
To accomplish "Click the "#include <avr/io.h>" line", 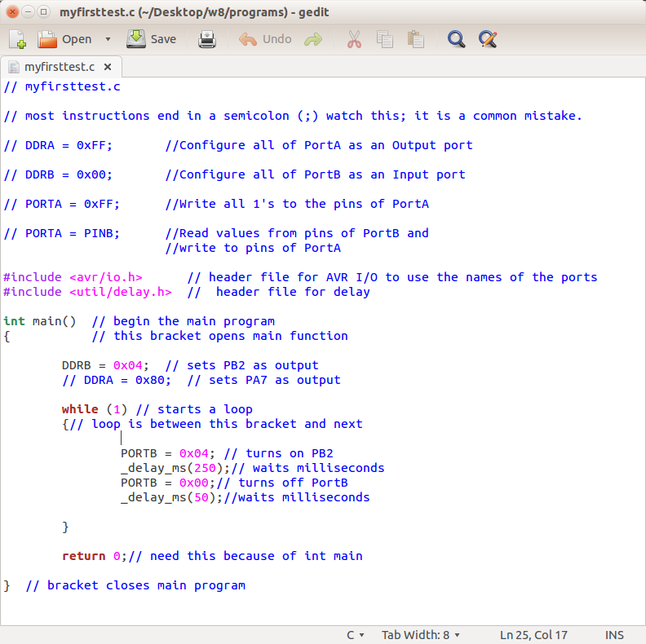I will pyautogui.click(x=73, y=277).
